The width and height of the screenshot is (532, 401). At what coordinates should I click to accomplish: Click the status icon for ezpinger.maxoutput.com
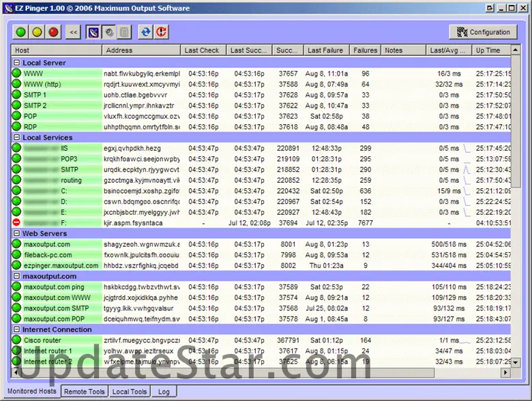(16, 265)
